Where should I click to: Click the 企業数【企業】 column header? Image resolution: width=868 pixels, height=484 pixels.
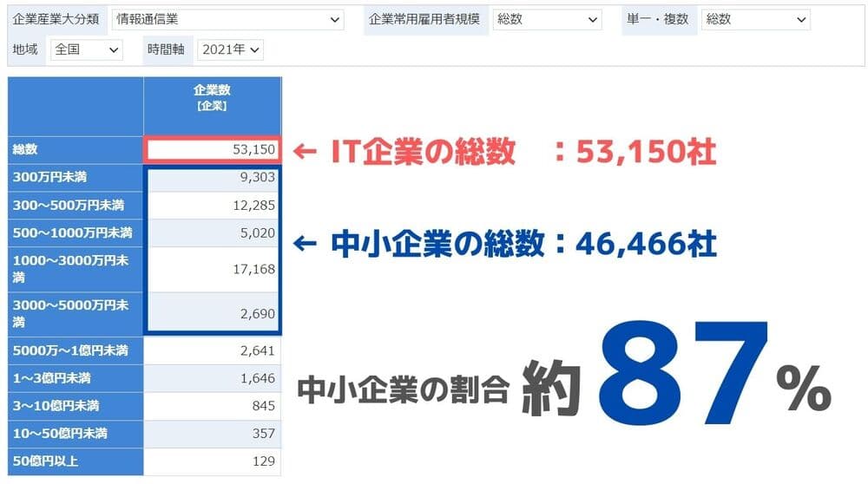click(x=212, y=106)
